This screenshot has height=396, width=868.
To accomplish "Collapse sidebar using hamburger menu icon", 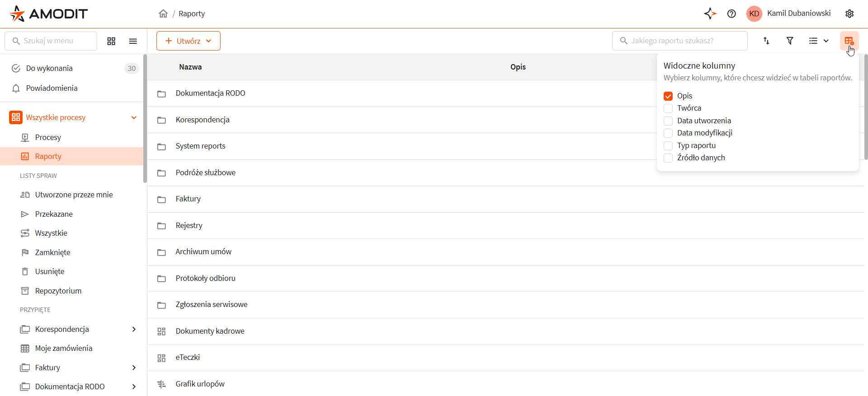I will pos(133,41).
